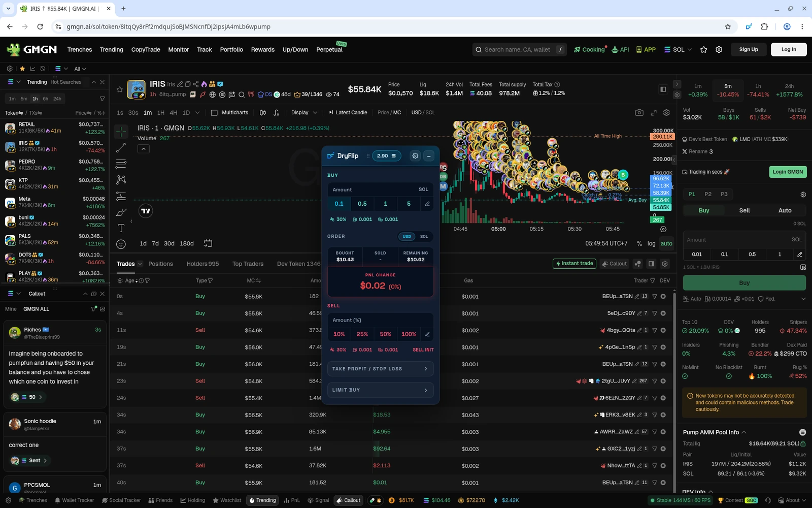Viewport: 812px width, 508px height.
Task: Open the Display dropdown on chart
Action: 304,113
